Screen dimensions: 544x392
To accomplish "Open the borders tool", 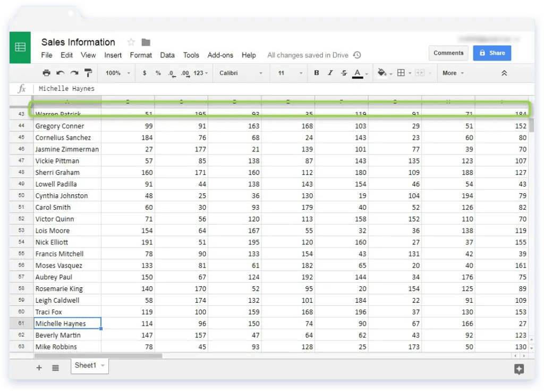I will click(401, 73).
